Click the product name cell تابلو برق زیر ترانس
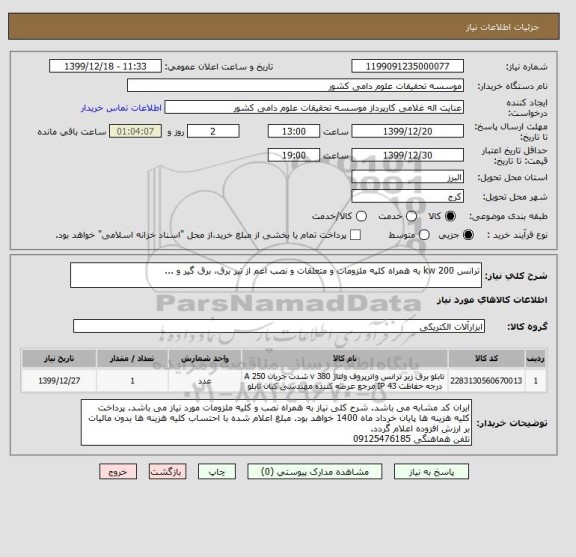 click(345, 381)
